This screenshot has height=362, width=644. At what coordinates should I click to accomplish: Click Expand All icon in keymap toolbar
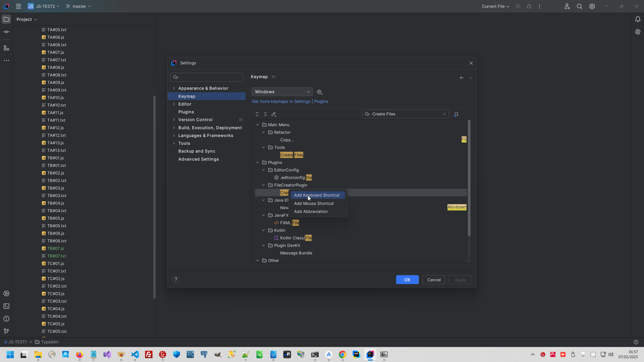pos(257,114)
